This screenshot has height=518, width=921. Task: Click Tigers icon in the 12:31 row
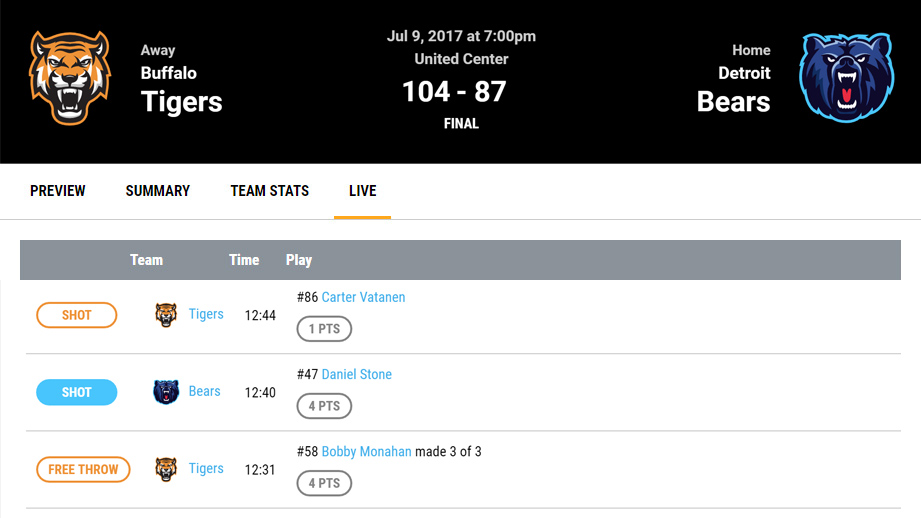166,469
